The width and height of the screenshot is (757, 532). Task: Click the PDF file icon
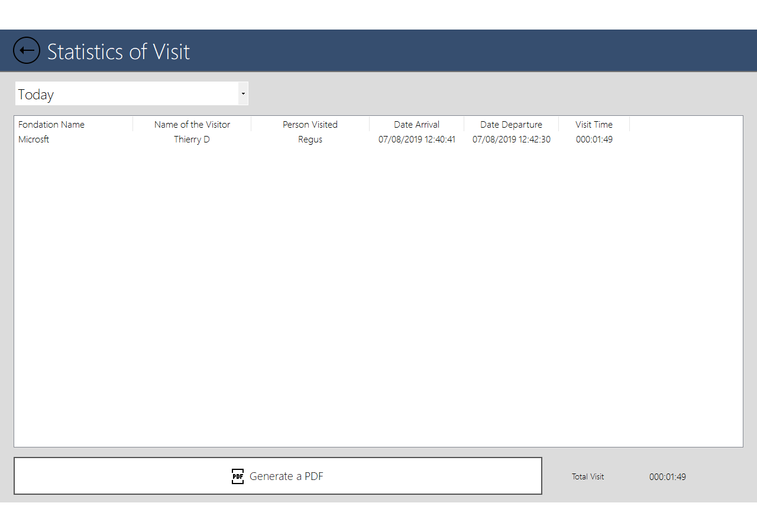tap(237, 476)
